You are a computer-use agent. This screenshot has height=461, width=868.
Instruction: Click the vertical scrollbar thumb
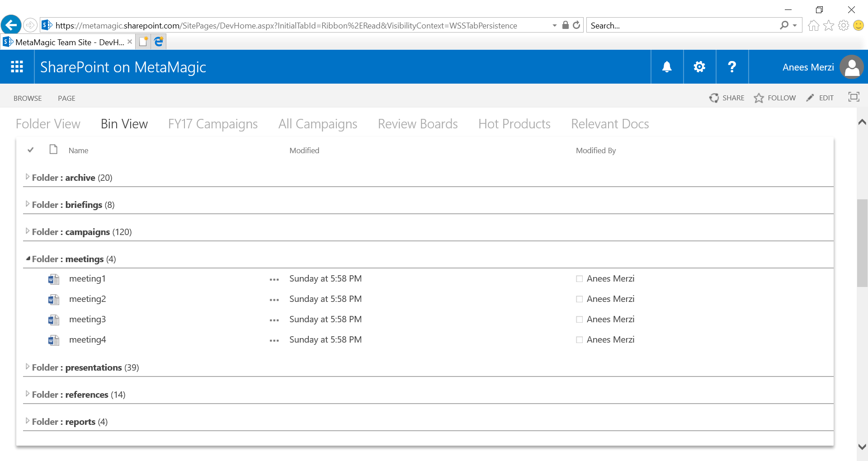click(x=862, y=243)
